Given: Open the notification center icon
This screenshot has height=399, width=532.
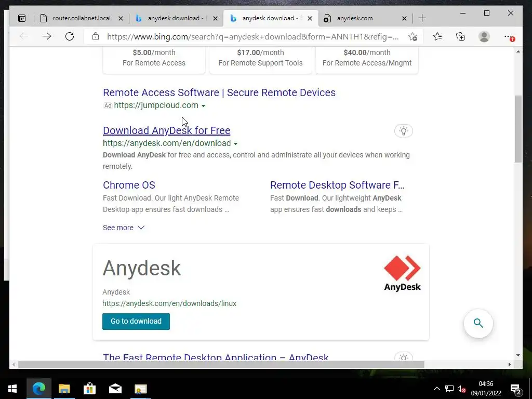Looking at the screenshot, I should pyautogui.click(x=516, y=389).
